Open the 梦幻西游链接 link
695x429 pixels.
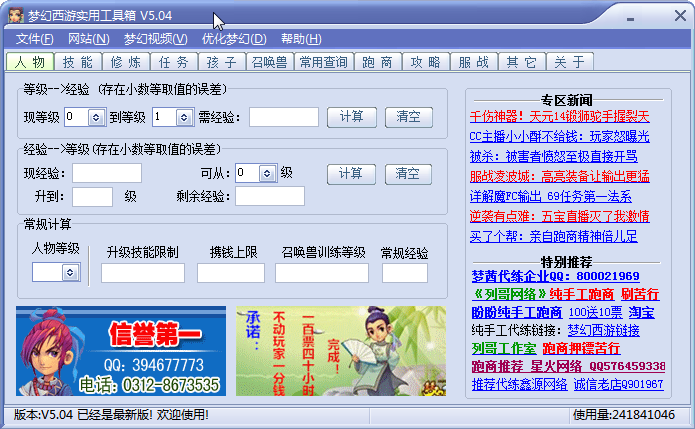(x=604, y=331)
